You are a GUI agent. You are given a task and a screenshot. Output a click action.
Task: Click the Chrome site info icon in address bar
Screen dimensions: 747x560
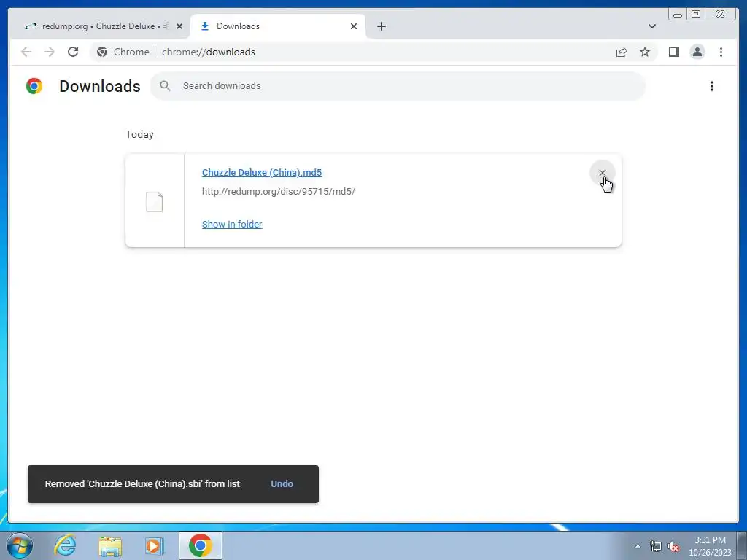tap(102, 52)
